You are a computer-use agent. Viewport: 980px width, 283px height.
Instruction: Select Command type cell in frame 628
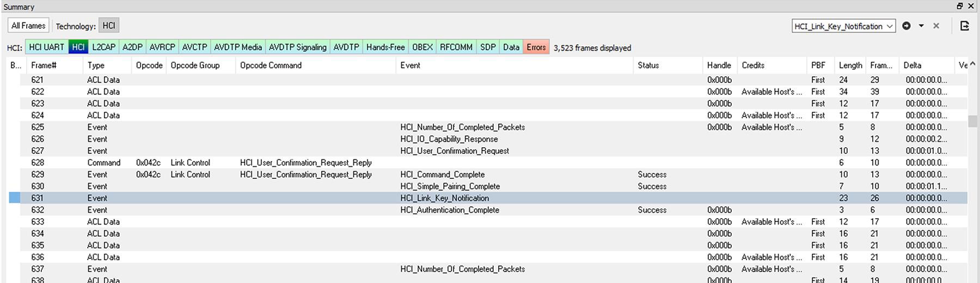103,162
